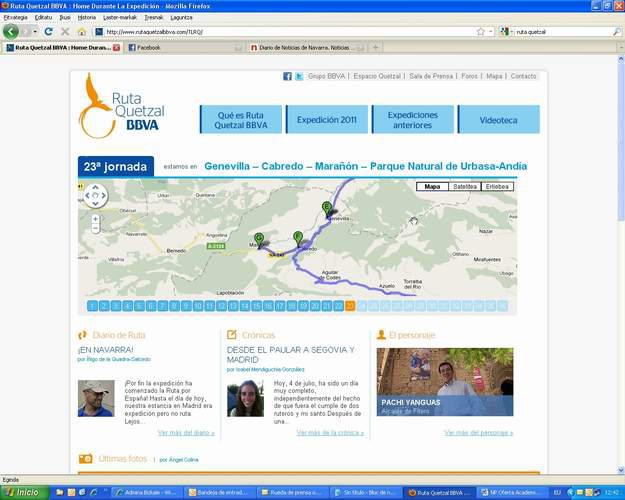
Task: Click Isabel Mendiguchia author photo
Action: tap(246, 398)
